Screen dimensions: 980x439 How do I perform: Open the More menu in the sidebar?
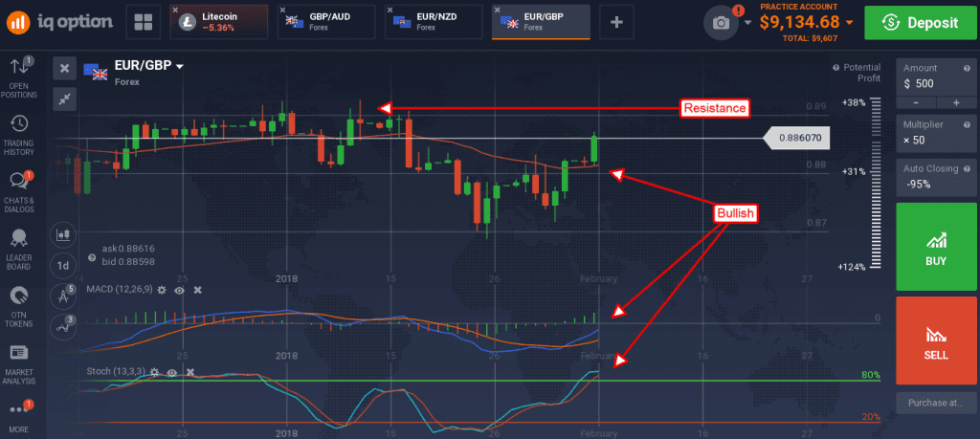tap(19, 416)
